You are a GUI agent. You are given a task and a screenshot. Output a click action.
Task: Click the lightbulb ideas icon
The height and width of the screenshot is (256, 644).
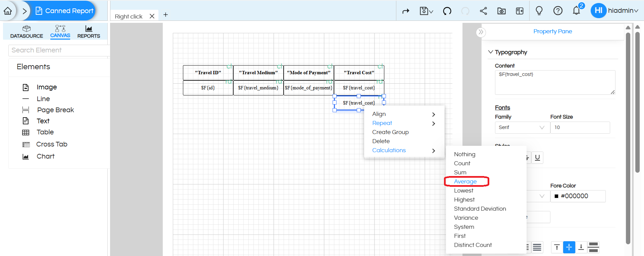pyautogui.click(x=539, y=11)
